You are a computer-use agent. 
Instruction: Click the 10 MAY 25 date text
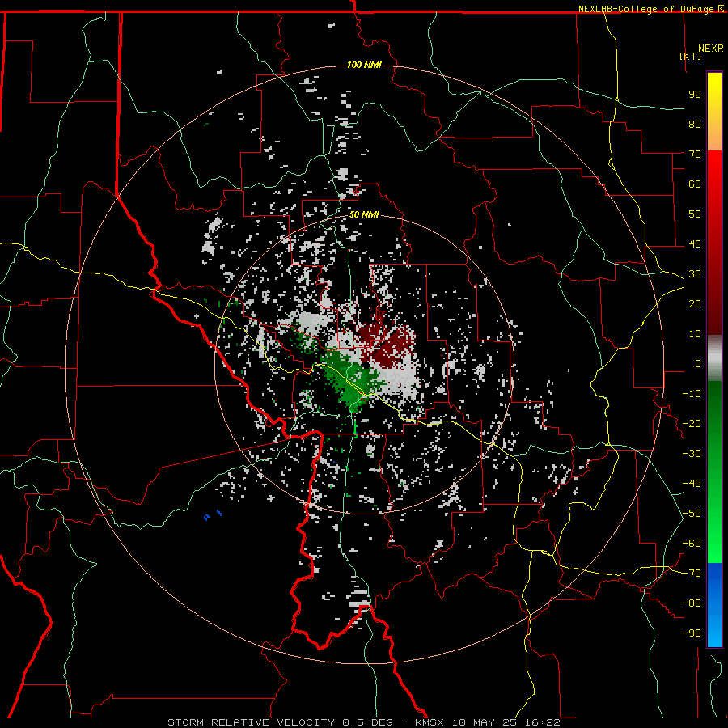pos(485,722)
